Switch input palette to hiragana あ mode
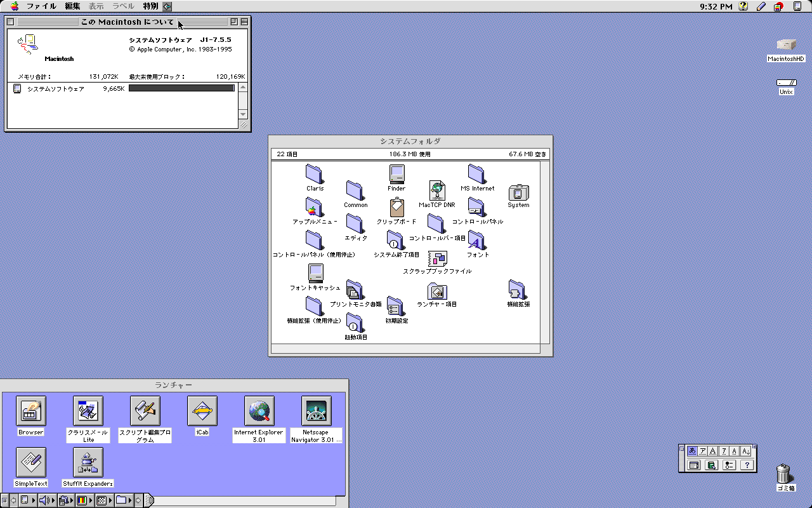 tap(692, 451)
